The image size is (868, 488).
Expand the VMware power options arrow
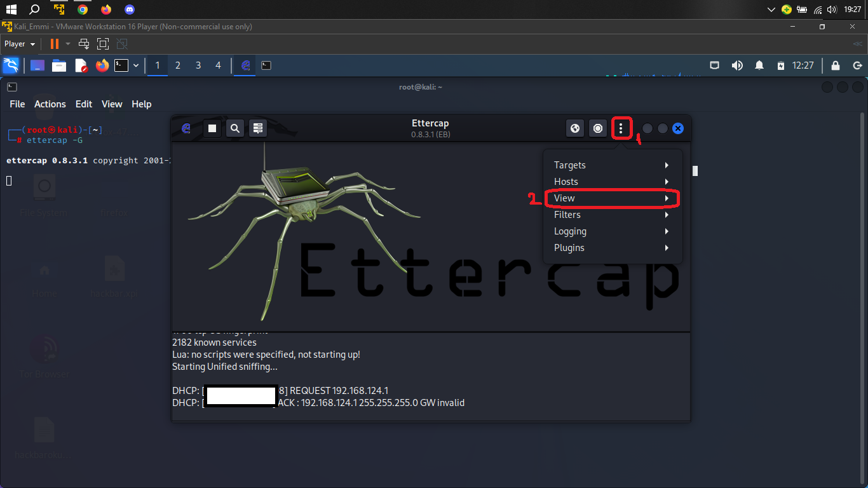click(67, 44)
